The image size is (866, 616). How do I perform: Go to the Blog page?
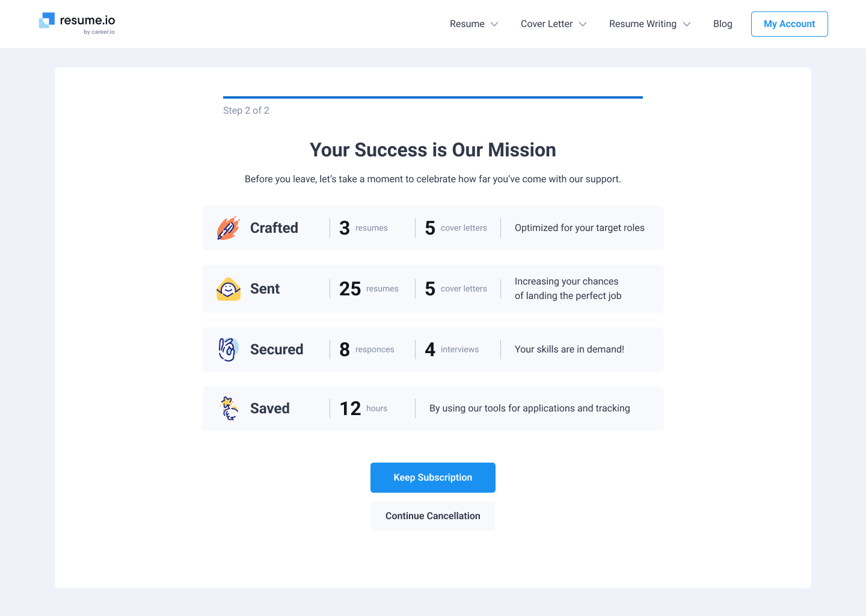[x=723, y=24]
